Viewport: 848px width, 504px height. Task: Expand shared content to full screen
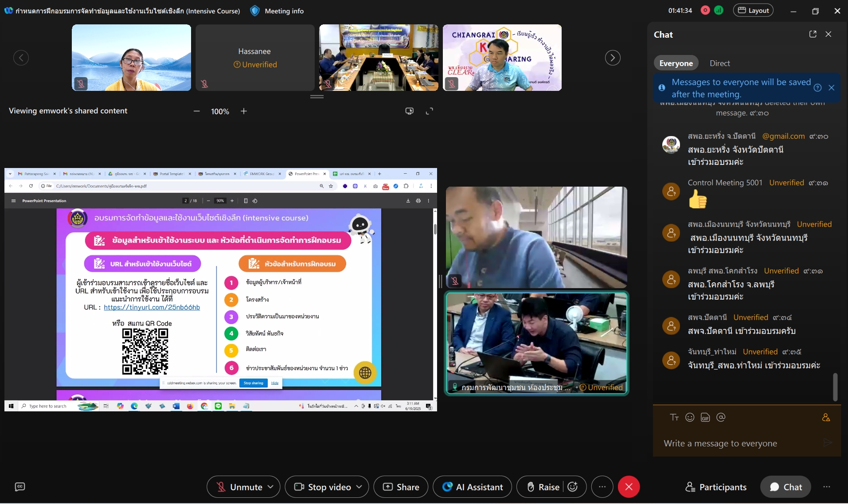pyautogui.click(x=429, y=111)
